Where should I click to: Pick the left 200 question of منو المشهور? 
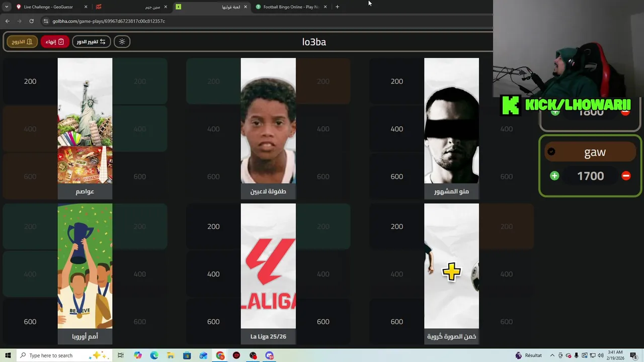tap(397, 81)
